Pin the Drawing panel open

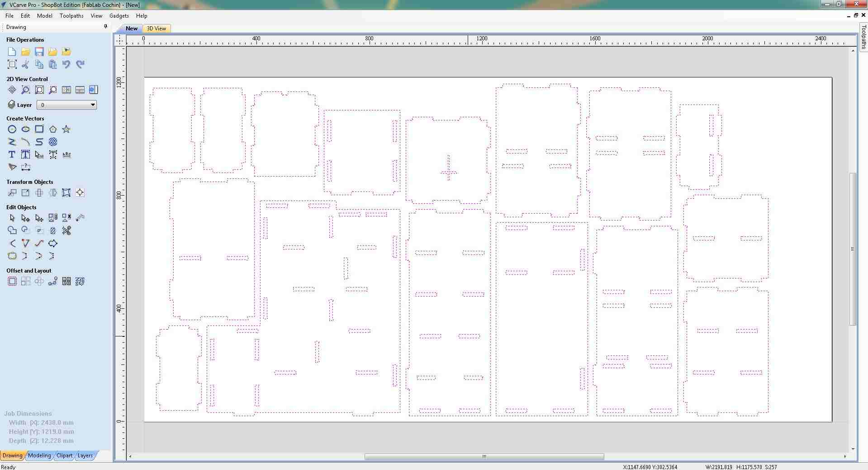click(x=105, y=26)
